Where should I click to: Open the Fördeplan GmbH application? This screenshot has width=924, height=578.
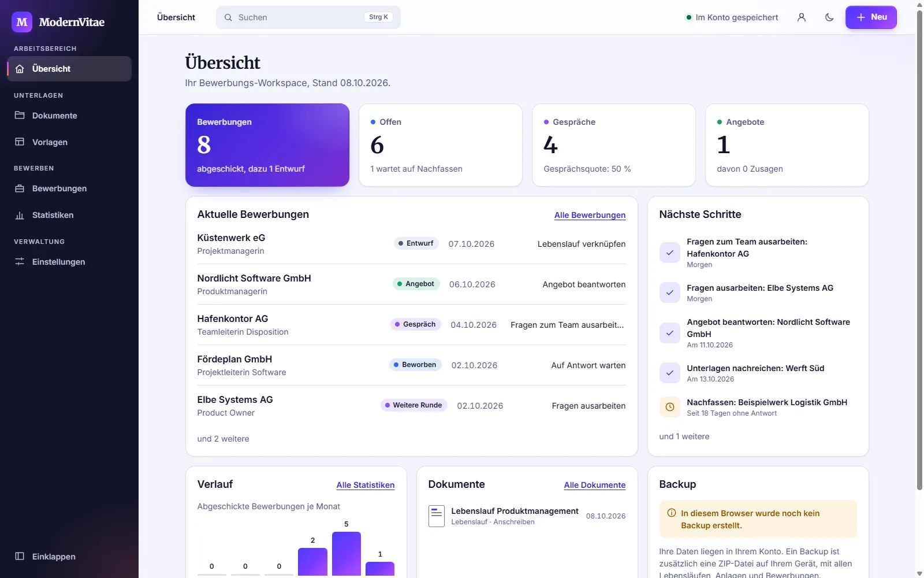tap(411, 365)
